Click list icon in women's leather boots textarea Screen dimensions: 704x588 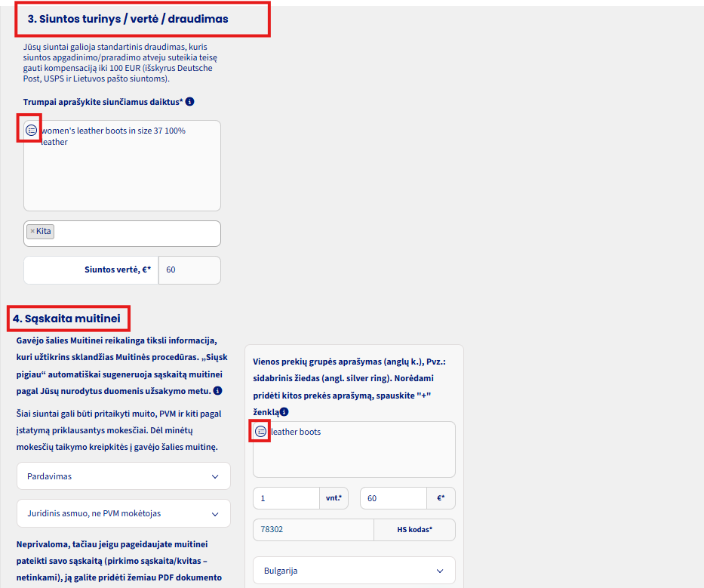31,131
